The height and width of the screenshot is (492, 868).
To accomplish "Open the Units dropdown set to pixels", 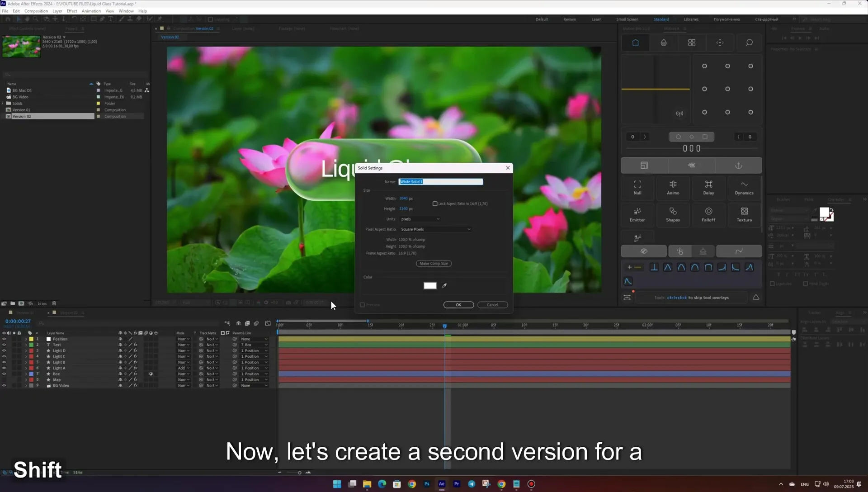I will click(420, 219).
